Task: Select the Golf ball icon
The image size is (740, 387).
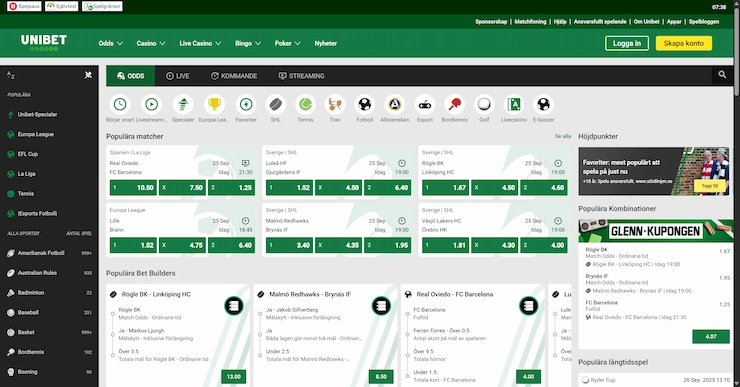Action: point(484,104)
